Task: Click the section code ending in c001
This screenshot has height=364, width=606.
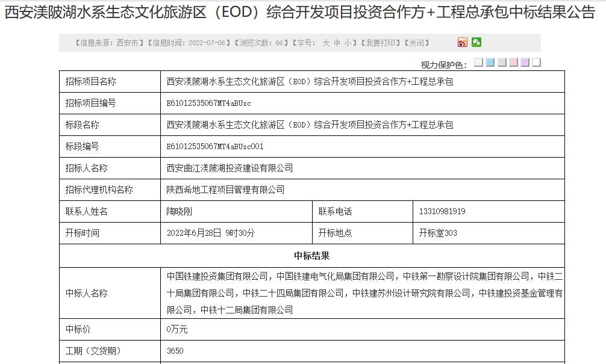Action: pos(215,147)
